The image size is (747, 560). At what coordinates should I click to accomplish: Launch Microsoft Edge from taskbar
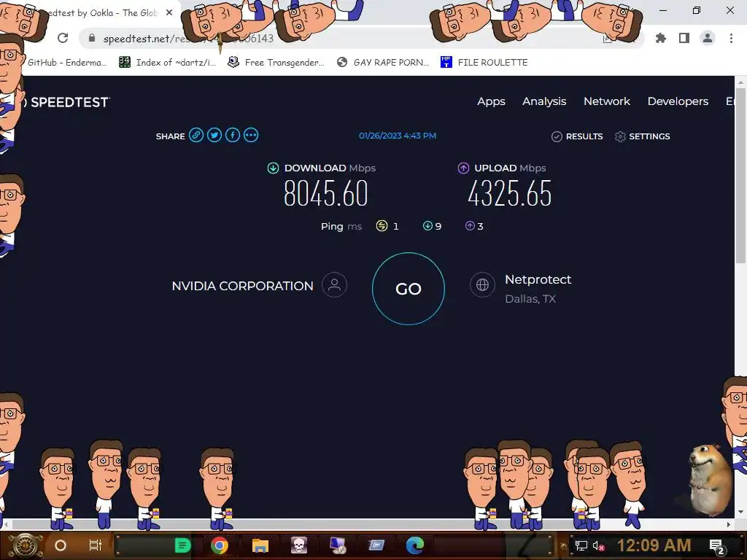[x=415, y=545]
